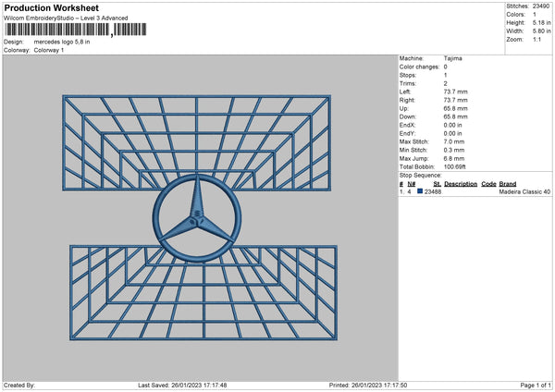Click the Production Worksheet title
Screen dimensions: 555x392
[51, 7]
